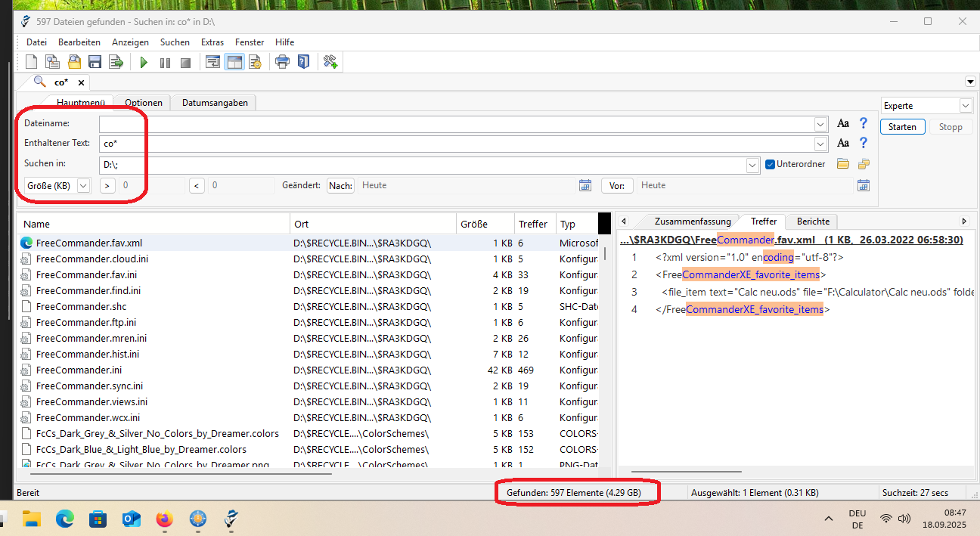Screen dimensions: 980x536
Task: Sort results by Treffer column header
Action: (x=534, y=224)
